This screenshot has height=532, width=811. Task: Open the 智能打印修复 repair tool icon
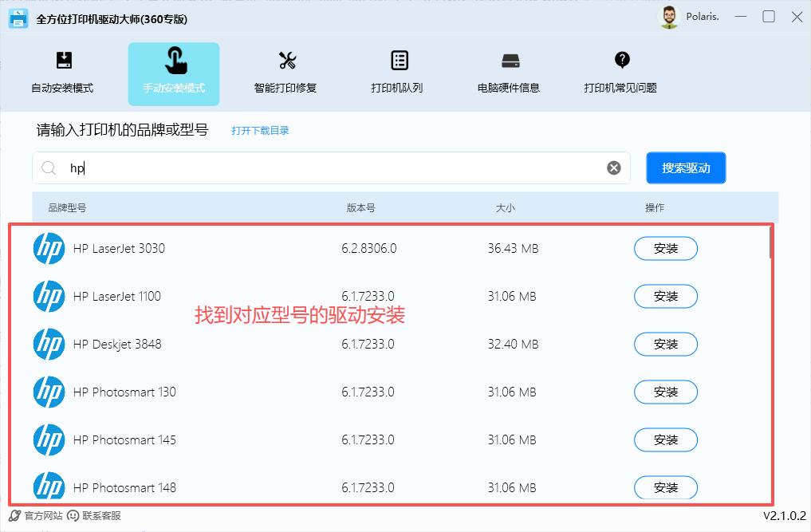(287, 60)
